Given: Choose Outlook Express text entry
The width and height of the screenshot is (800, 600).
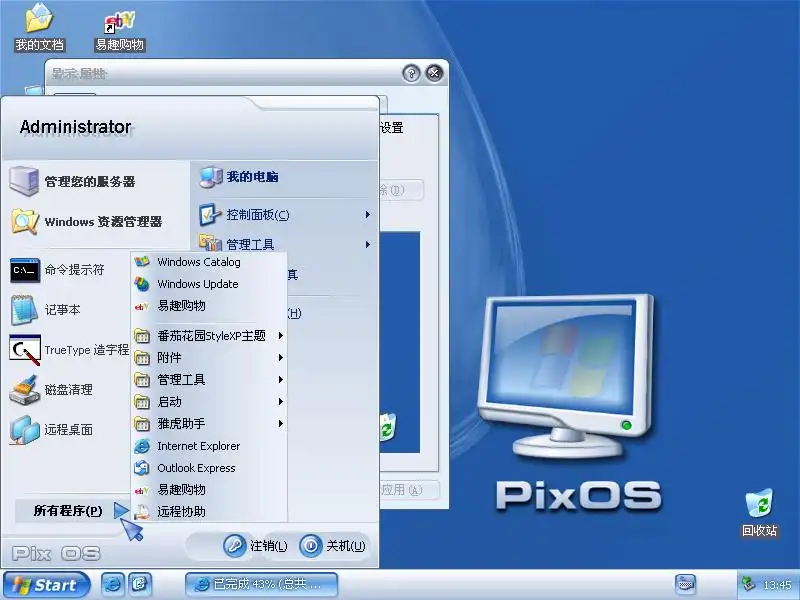Looking at the screenshot, I should pyautogui.click(x=196, y=468).
